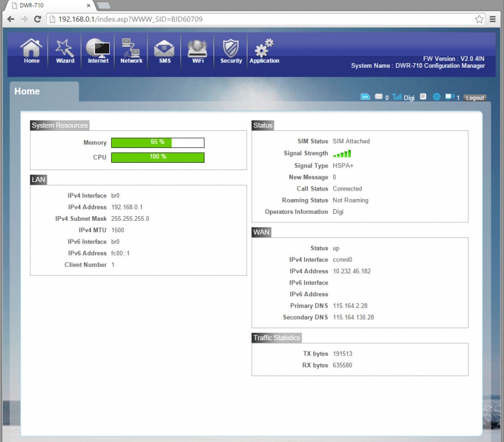Go back with the browser back arrow
504x442 pixels.
(11, 19)
